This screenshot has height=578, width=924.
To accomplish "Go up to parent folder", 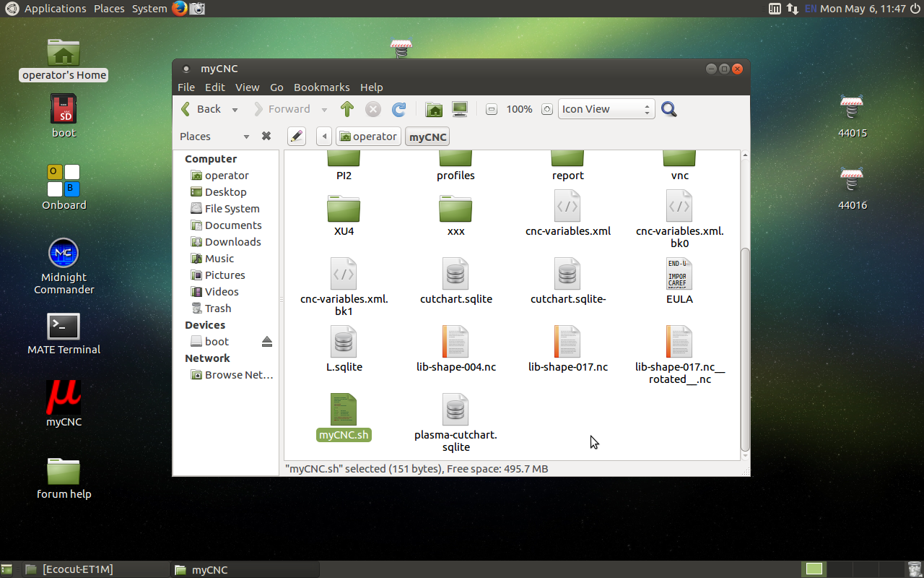I will [x=347, y=109].
